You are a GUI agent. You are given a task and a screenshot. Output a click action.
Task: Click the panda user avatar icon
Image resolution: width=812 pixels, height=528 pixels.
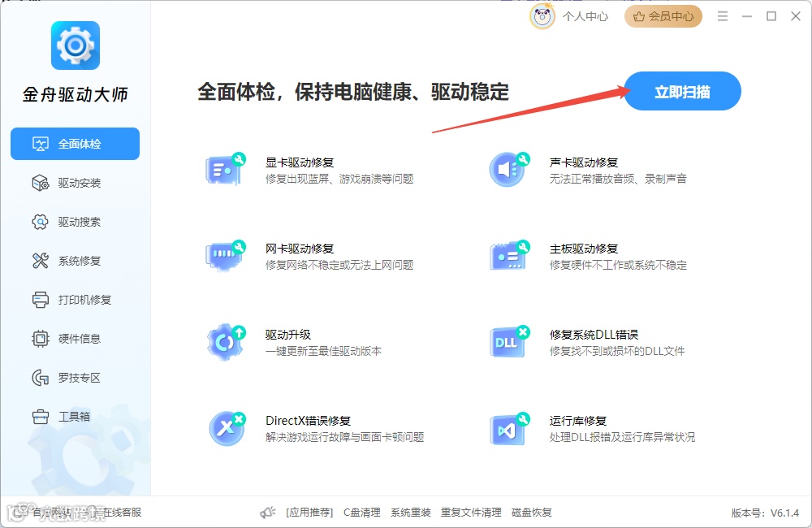pos(542,16)
